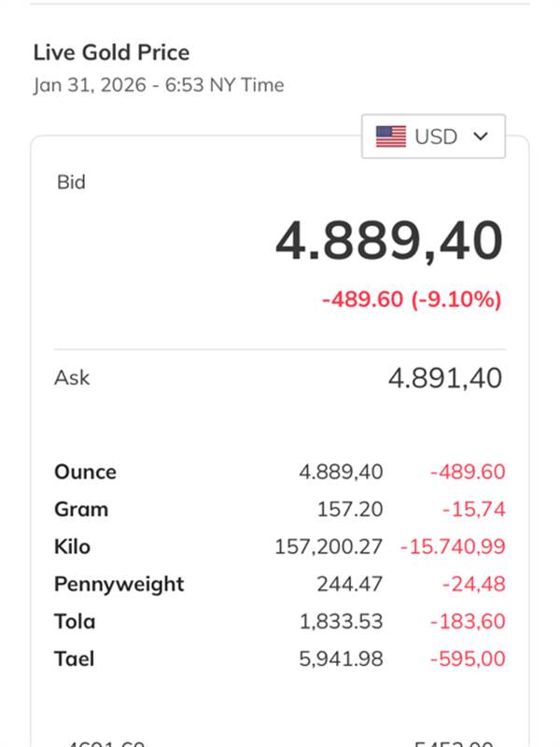Viewport: 560px width, 747px height.
Task: Select the ask price 4.891,40
Action: [445, 378]
